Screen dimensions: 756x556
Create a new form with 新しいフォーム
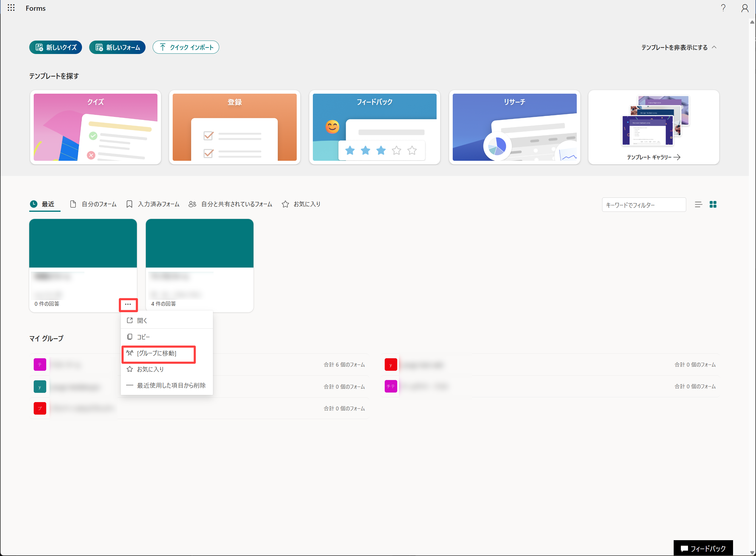click(x=117, y=47)
